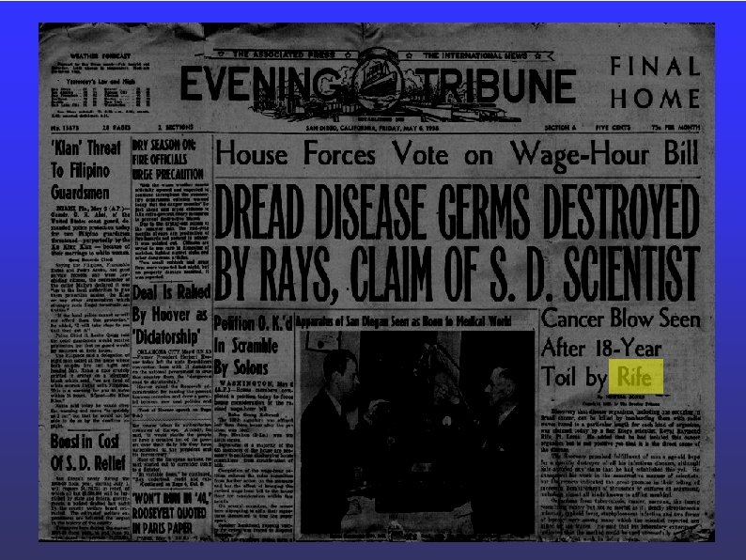Click the "EVENING" masthead word
Image resolution: width=746 pixels, height=560 pixels.
[259, 85]
